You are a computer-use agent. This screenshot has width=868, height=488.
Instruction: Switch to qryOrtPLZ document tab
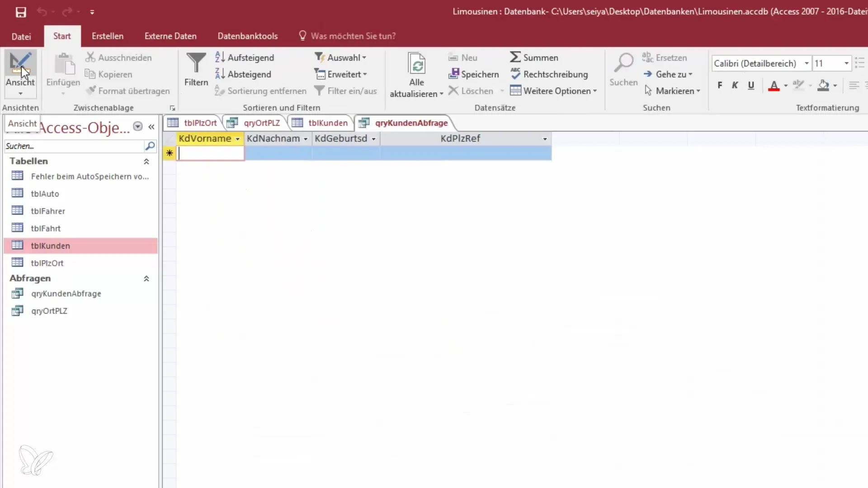[255, 123]
